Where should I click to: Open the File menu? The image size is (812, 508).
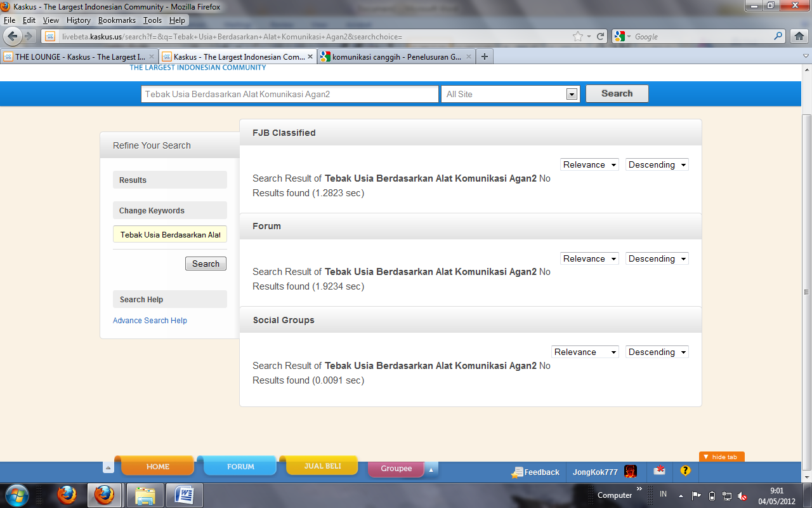point(10,20)
